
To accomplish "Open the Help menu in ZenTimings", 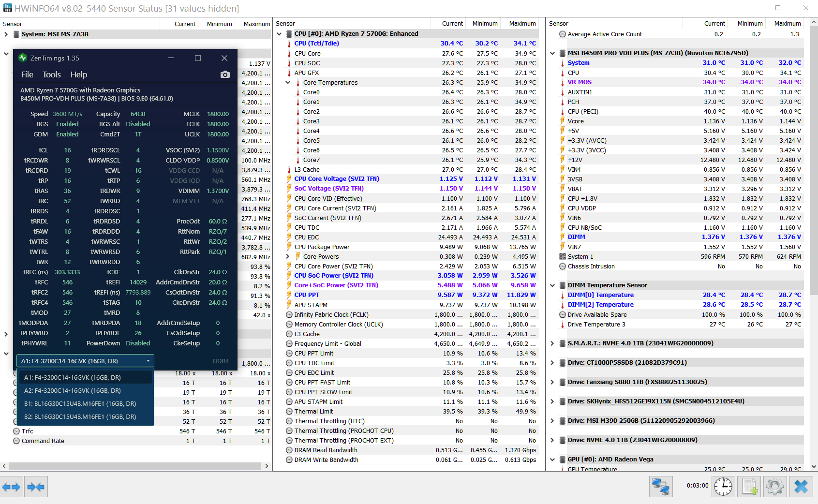I will click(x=79, y=74).
